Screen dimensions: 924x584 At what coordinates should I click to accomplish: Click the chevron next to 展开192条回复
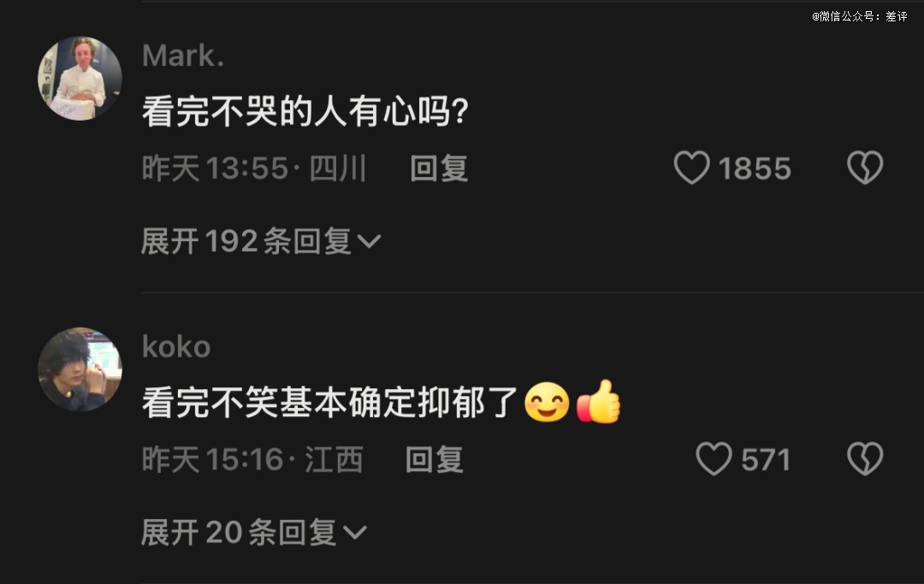pyautogui.click(x=369, y=241)
